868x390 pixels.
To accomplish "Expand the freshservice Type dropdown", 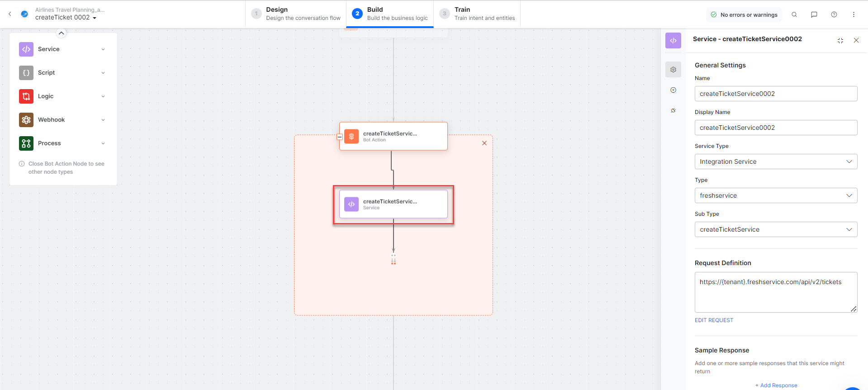I will click(x=775, y=195).
